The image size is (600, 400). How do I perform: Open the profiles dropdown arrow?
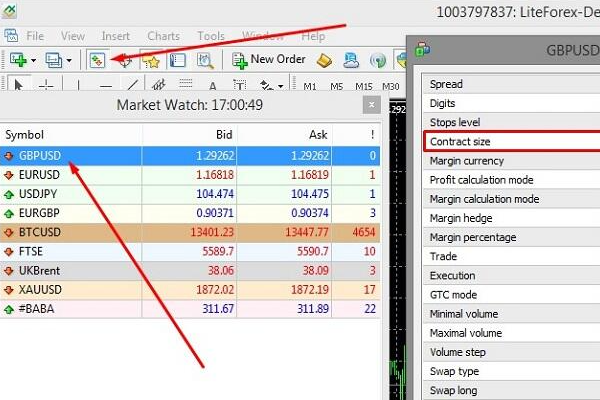69,60
